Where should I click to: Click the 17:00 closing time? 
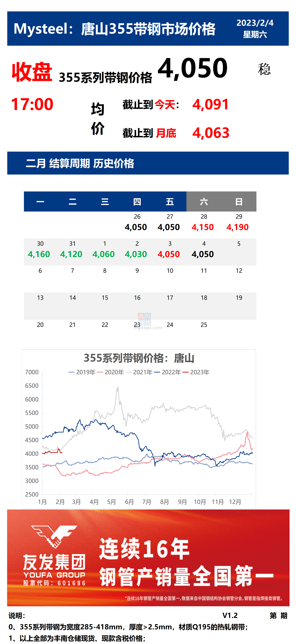point(32,104)
